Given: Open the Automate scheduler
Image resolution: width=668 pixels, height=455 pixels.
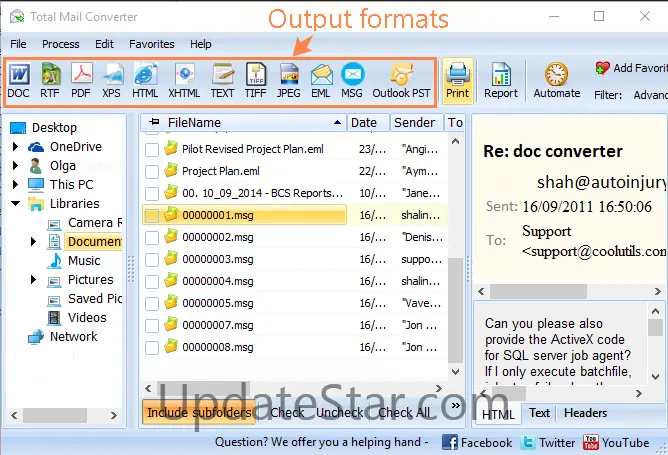Looking at the screenshot, I should point(557,81).
